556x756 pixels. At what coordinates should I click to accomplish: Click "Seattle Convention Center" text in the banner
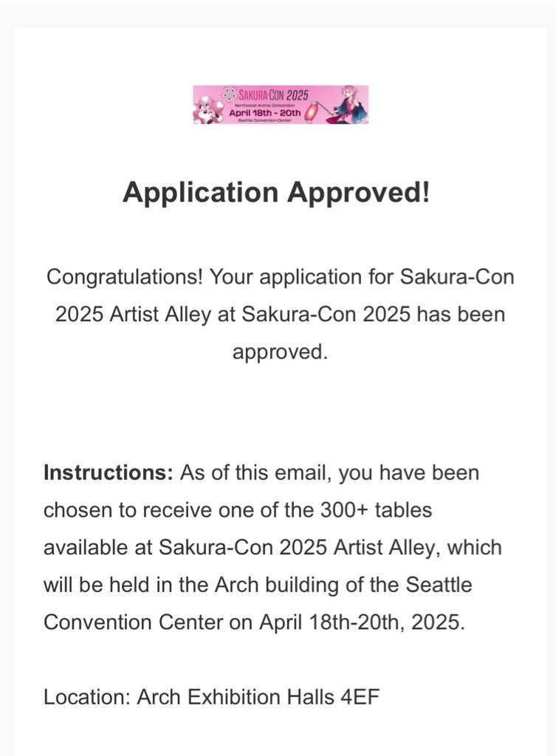click(264, 120)
